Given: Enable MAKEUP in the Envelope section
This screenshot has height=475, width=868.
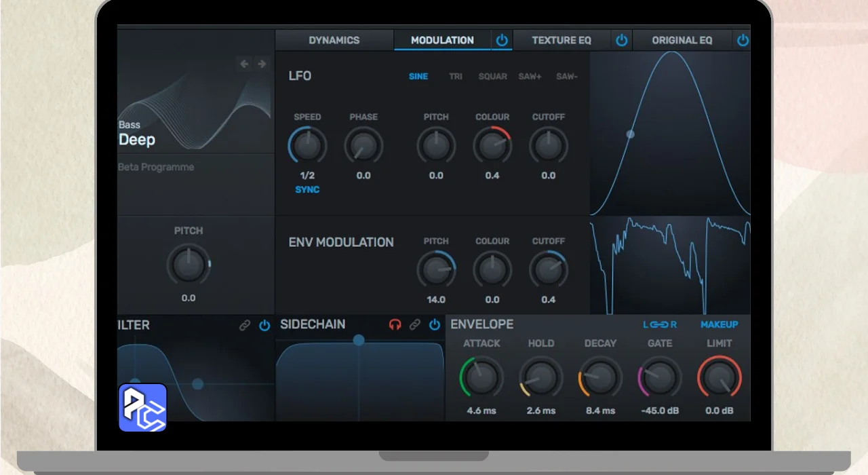Looking at the screenshot, I should 719,325.
